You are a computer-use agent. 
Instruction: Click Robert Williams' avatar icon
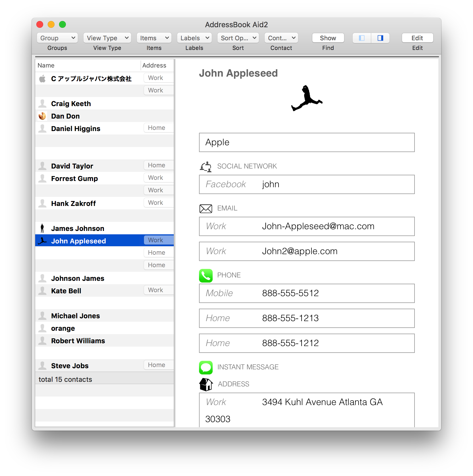click(x=42, y=341)
